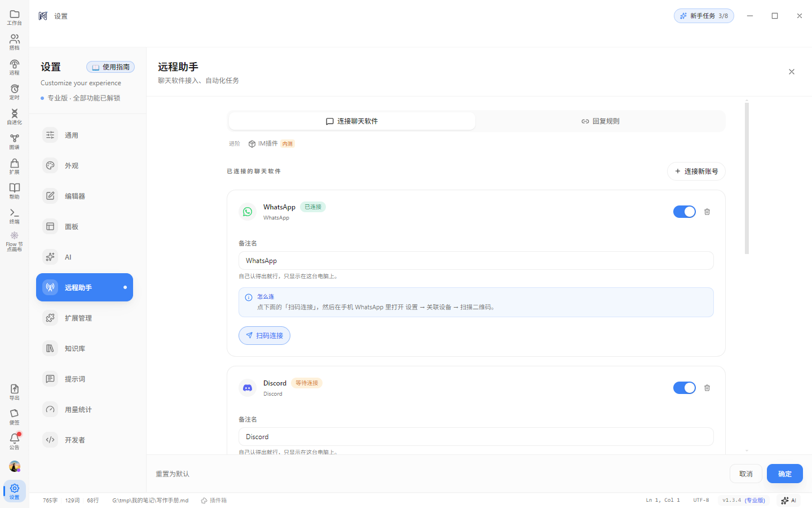812x508 pixels.
Task: Open the 扩展 extensions sidebar icon
Action: click(x=15, y=166)
